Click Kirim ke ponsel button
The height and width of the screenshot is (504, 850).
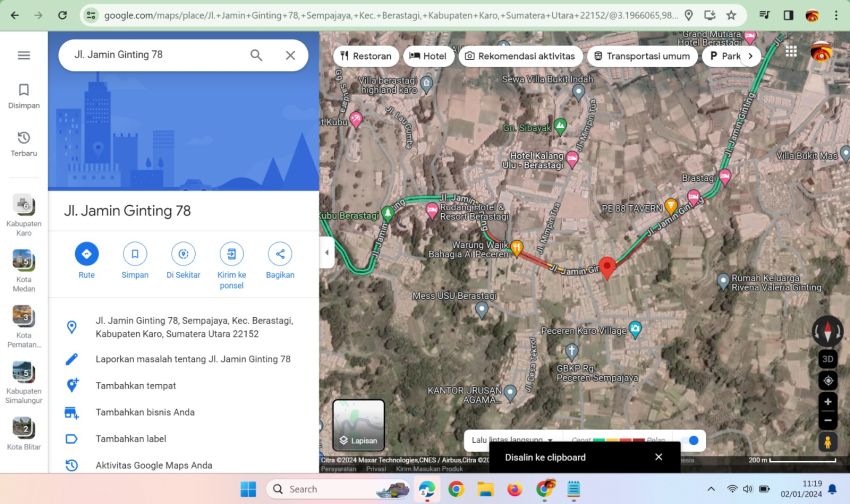click(x=231, y=266)
